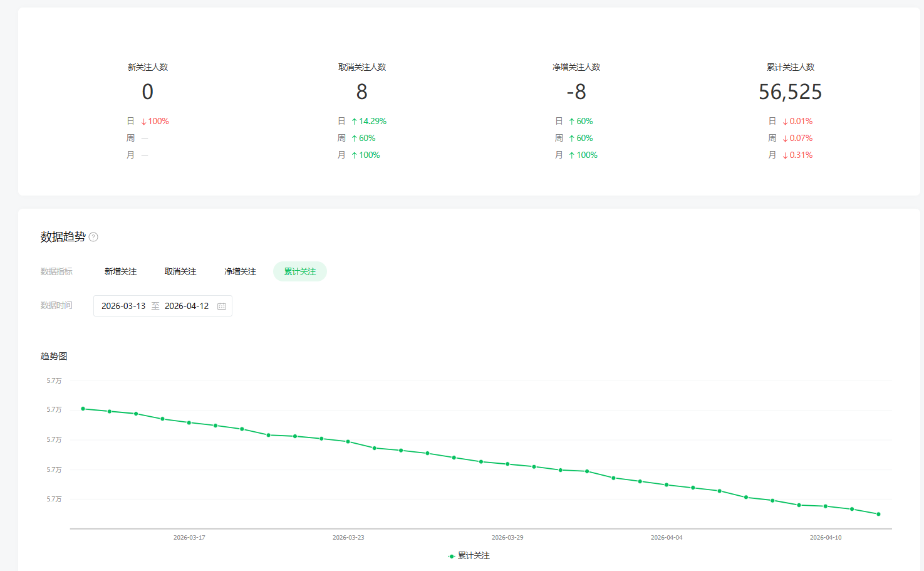Viewport: 924px width, 571px height.
Task: Edit the end date 2026-04-12
Action: pos(187,306)
